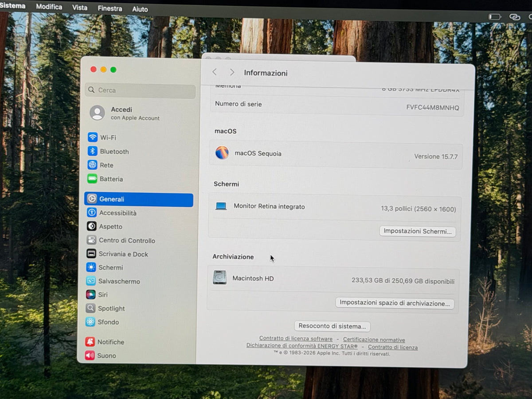This screenshot has width=532, height=399.
Task: Click the Macintosh HD drive icon
Action: pos(219,278)
